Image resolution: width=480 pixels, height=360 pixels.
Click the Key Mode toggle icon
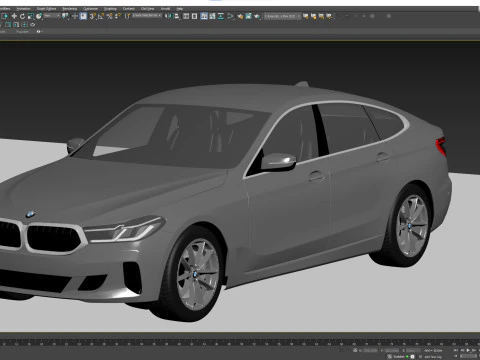tap(456, 356)
